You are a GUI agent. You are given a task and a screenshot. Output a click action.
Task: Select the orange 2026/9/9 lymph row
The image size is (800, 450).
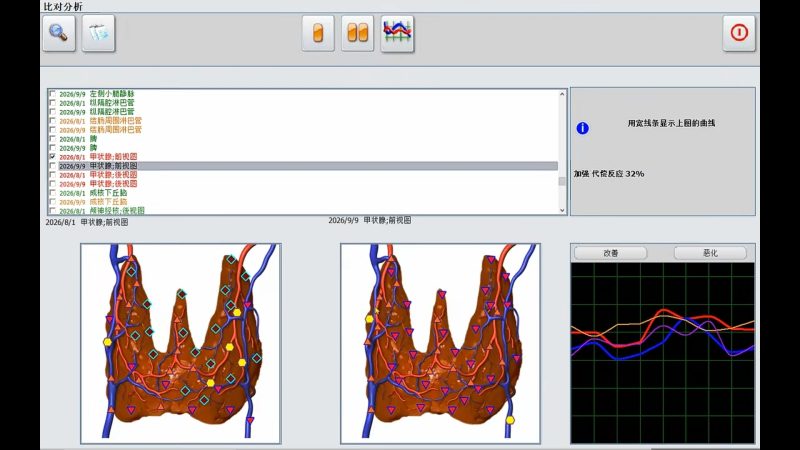pos(101,130)
